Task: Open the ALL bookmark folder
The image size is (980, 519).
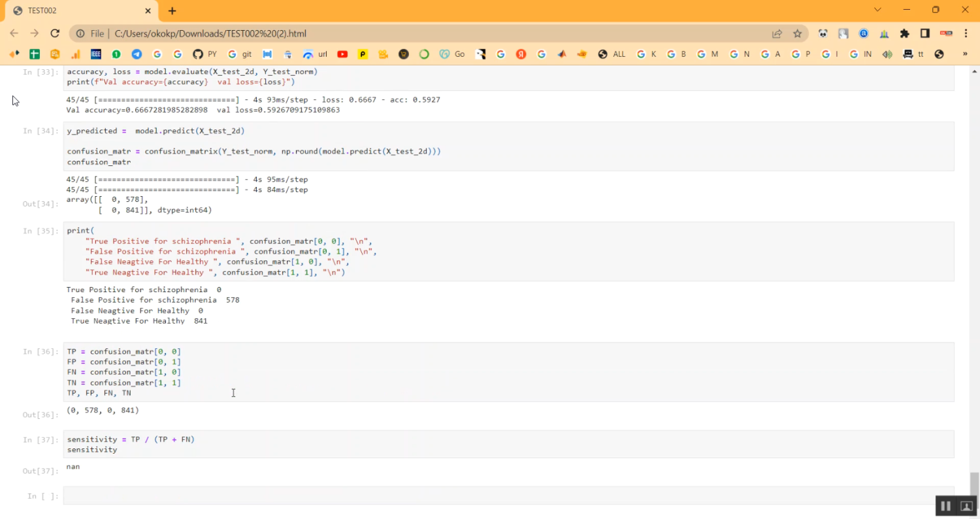Action: coord(612,54)
